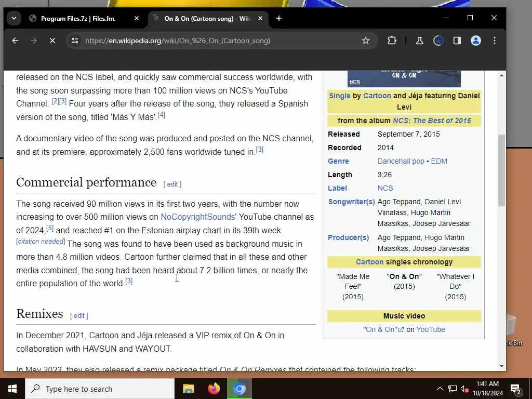This screenshot has width=532, height=399.
Task: Click the Commercial performance heading
Action: click(x=87, y=182)
